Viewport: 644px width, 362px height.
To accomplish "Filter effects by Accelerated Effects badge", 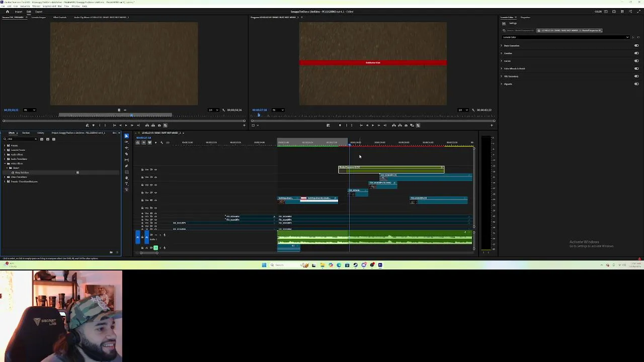I will click(42, 139).
